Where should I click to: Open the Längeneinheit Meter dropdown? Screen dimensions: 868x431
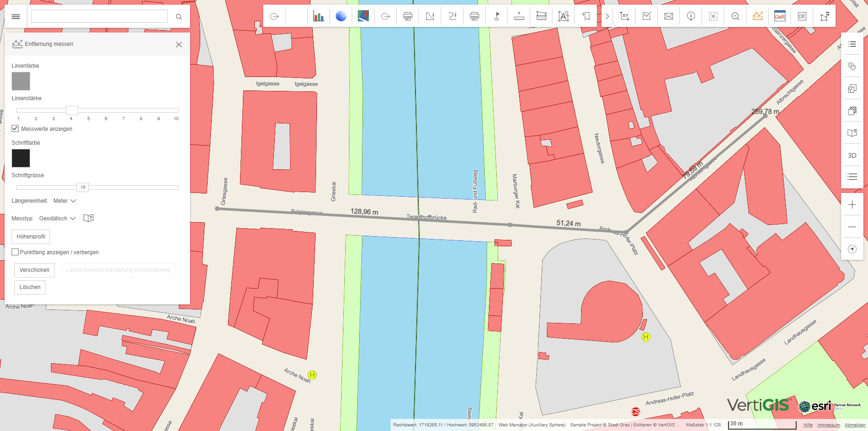click(64, 200)
